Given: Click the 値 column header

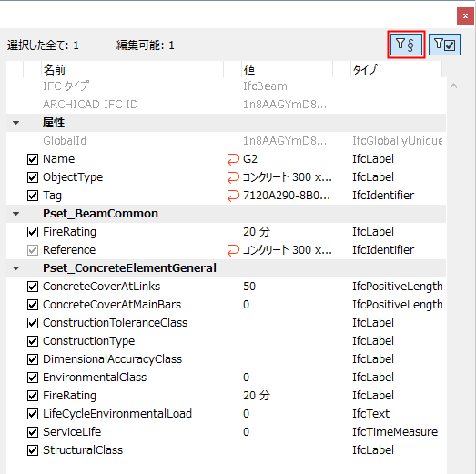Looking at the screenshot, I should (x=287, y=69).
